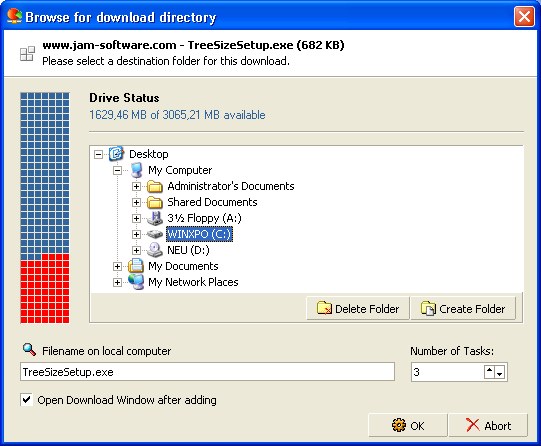The width and height of the screenshot is (541, 446).
Task: Select the WINXPO (C:) tree item
Action: click(x=199, y=234)
